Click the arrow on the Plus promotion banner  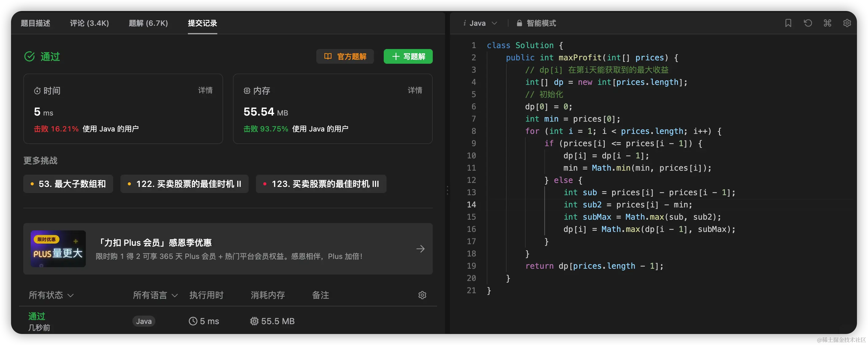pyautogui.click(x=420, y=249)
